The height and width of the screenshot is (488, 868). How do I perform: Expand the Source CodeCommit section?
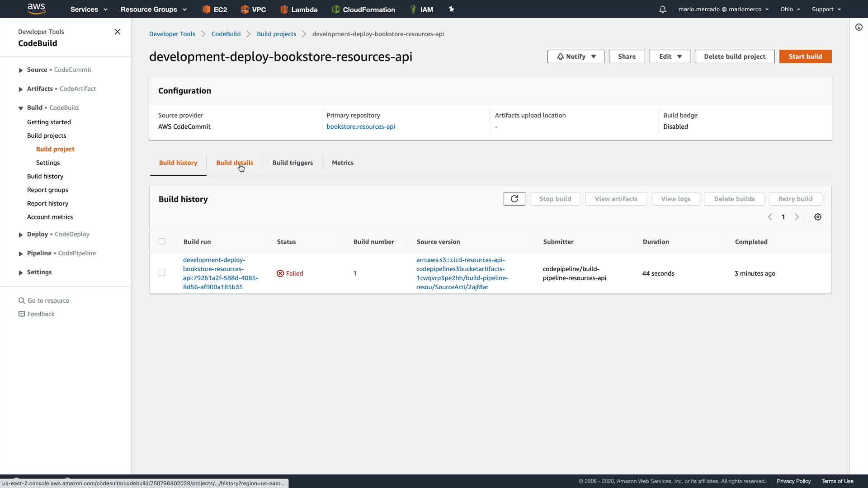(x=21, y=70)
